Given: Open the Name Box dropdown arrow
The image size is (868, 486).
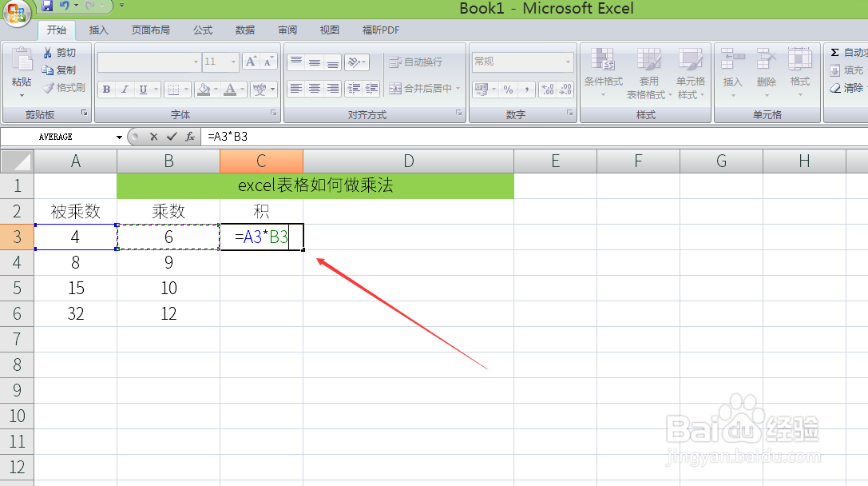Looking at the screenshot, I should pyautogui.click(x=119, y=137).
